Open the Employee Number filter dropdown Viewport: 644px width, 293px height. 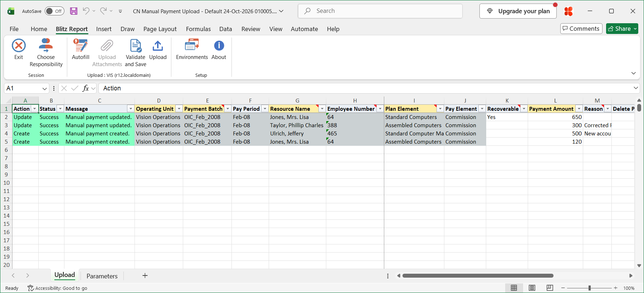(x=380, y=109)
